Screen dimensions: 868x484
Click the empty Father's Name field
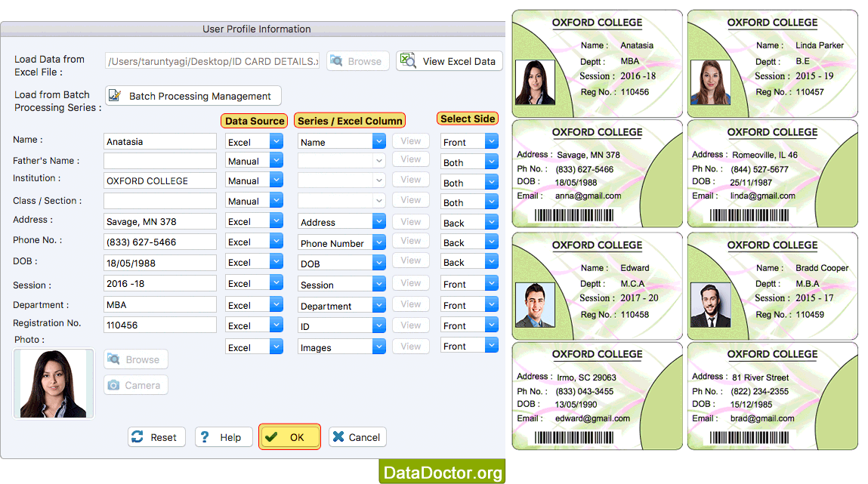click(x=160, y=161)
